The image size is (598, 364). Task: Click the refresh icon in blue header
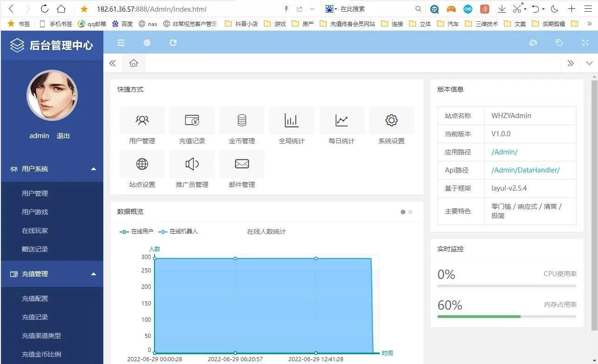[173, 43]
